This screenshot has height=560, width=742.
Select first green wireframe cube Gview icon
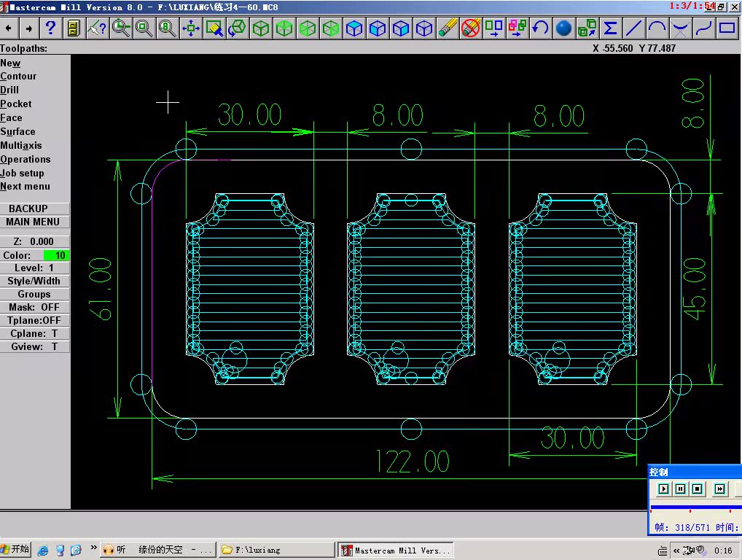pyautogui.click(x=261, y=28)
